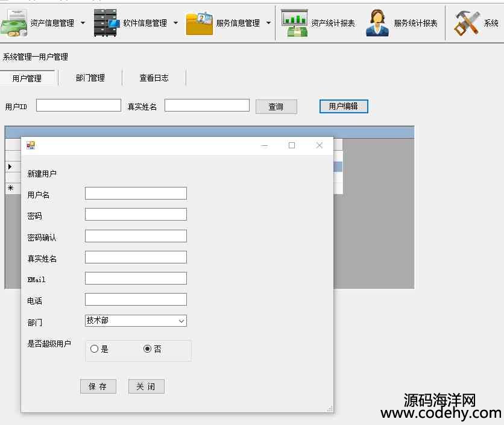
Task: Click the service information management folder icon
Action: click(199, 24)
